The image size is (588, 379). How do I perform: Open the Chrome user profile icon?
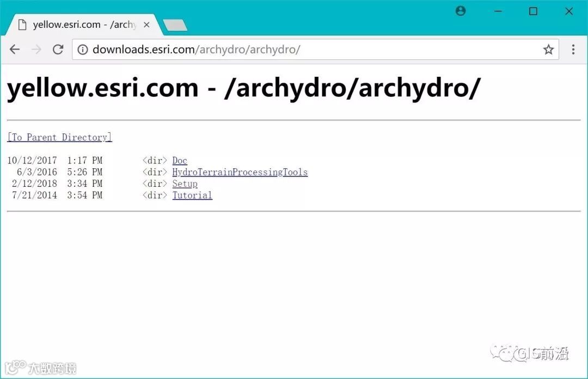click(x=461, y=11)
